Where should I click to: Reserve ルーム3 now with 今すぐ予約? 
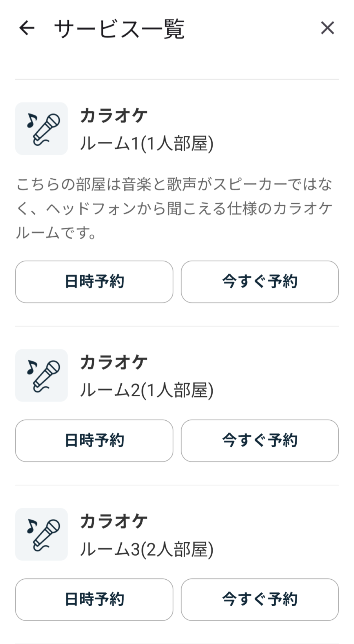click(x=260, y=600)
